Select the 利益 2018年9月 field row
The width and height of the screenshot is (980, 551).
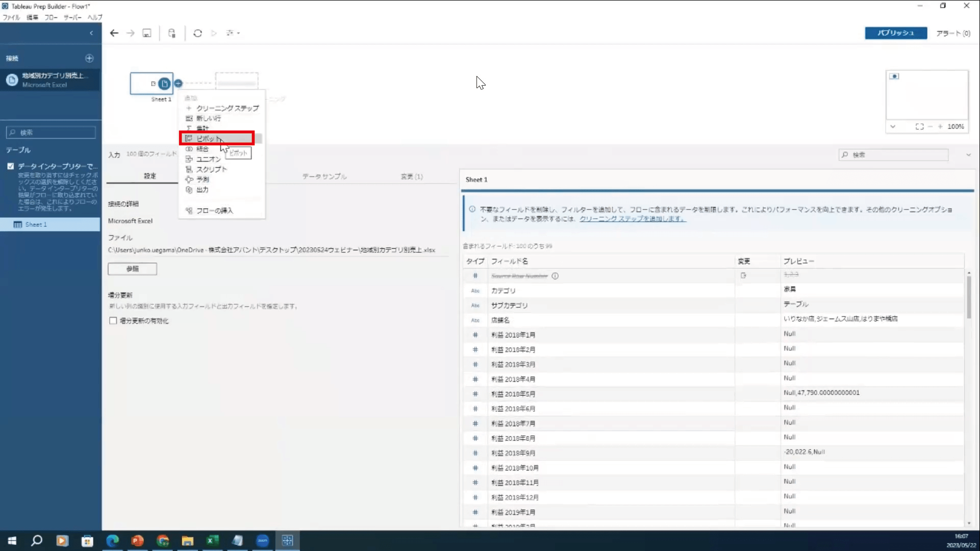tap(713, 453)
